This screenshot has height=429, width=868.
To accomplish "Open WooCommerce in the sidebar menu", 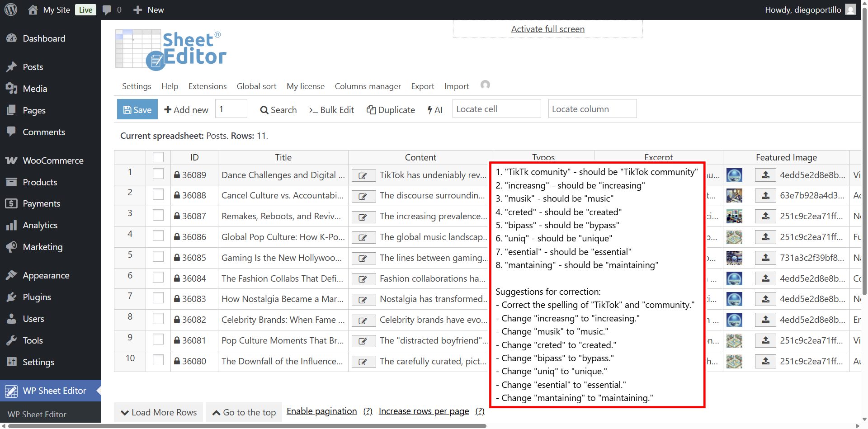I will pyautogui.click(x=53, y=160).
